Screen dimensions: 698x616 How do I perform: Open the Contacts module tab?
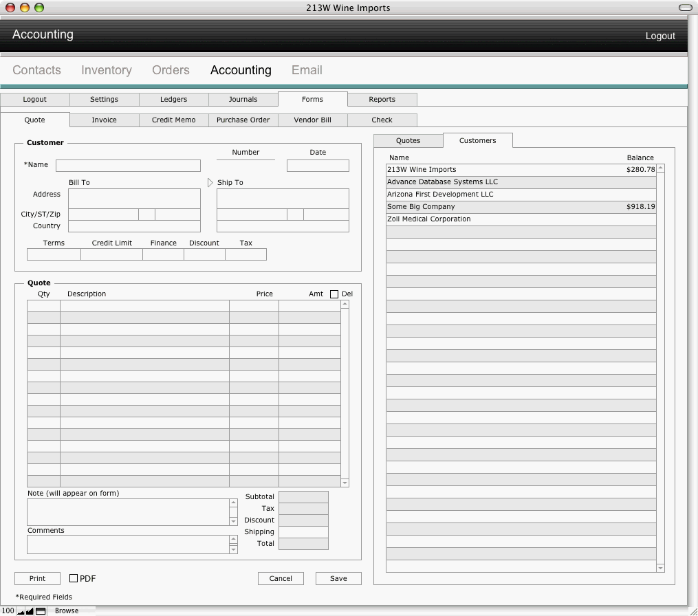pos(36,70)
